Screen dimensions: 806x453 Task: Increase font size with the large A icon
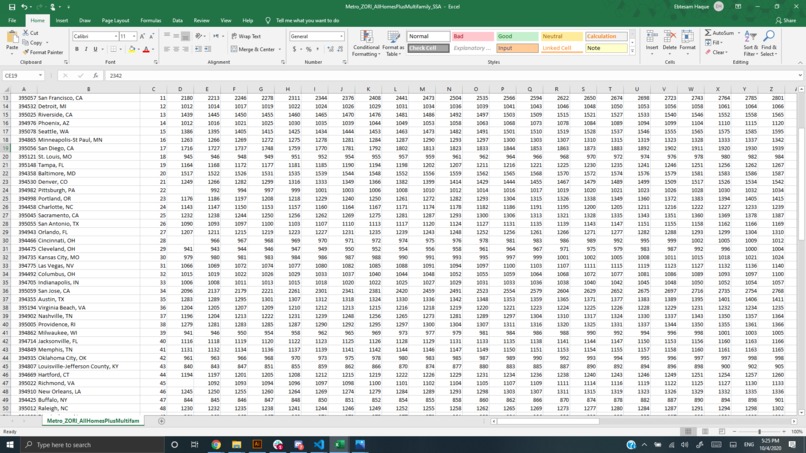coord(142,37)
